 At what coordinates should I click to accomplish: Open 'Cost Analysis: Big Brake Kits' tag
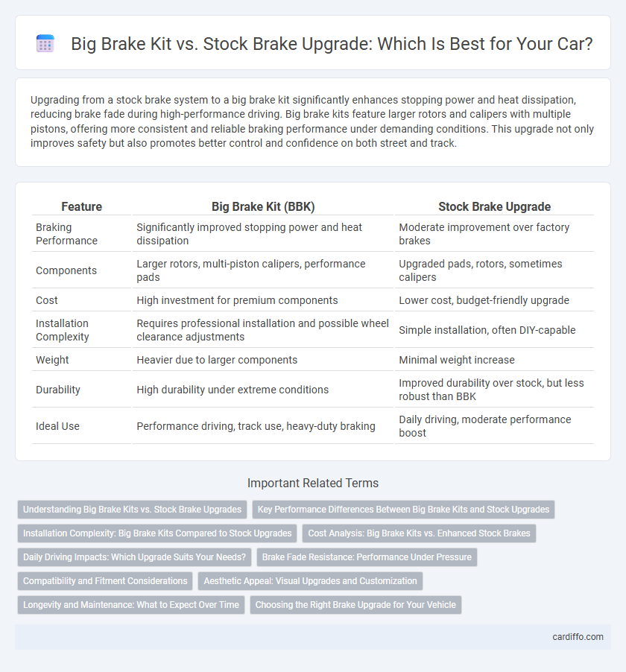pos(420,533)
